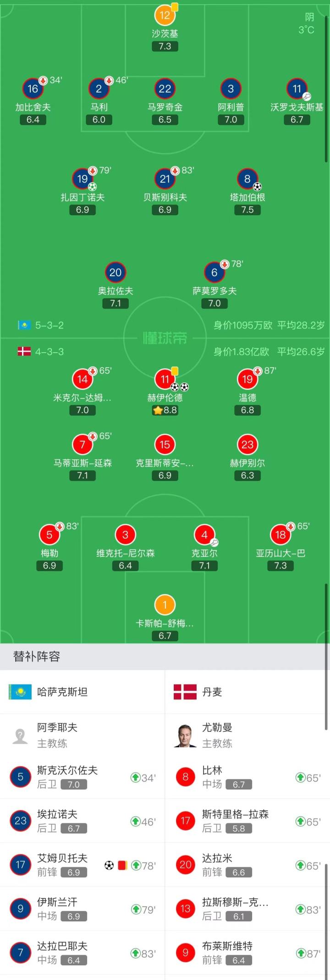Select 赫伊尔 number 23 red circle
The image size is (330, 980).
[x=247, y=445]
